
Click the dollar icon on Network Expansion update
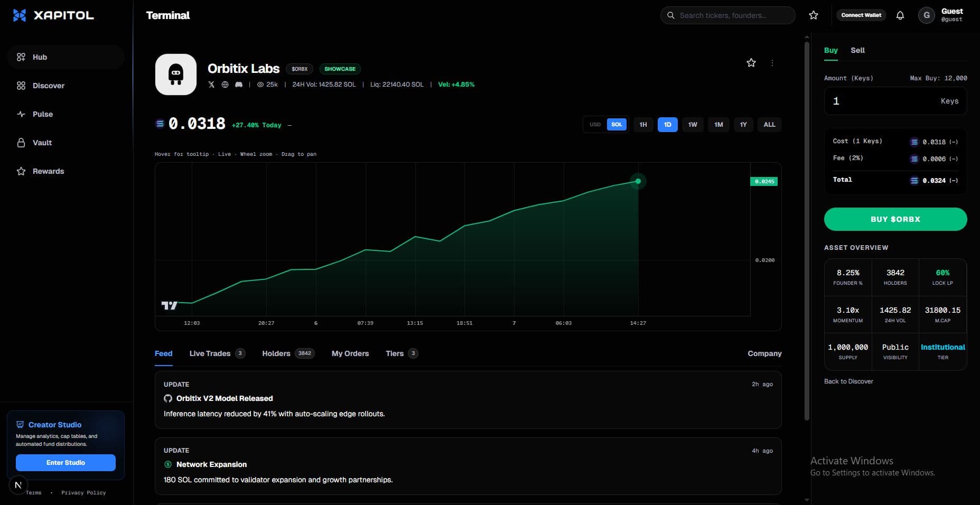point(168,464)
